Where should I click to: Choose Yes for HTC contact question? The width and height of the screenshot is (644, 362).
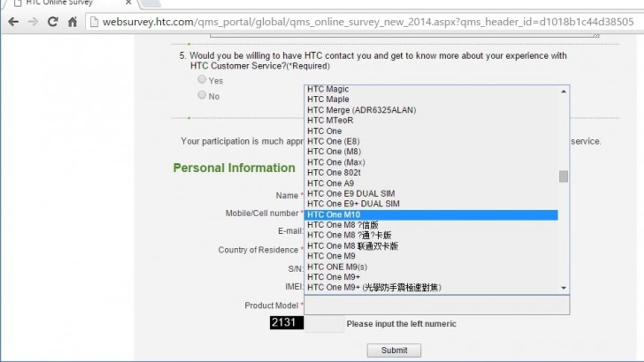(x=202, y=79)
